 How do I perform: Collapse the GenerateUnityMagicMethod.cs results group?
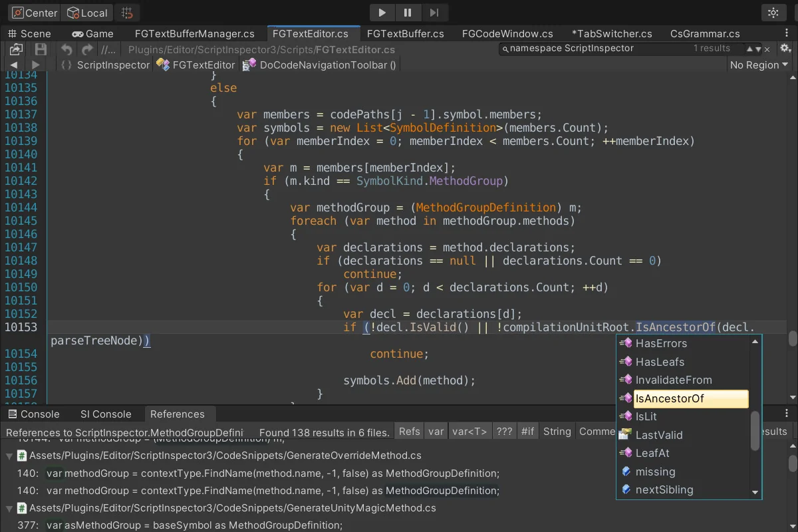point(9,508)
